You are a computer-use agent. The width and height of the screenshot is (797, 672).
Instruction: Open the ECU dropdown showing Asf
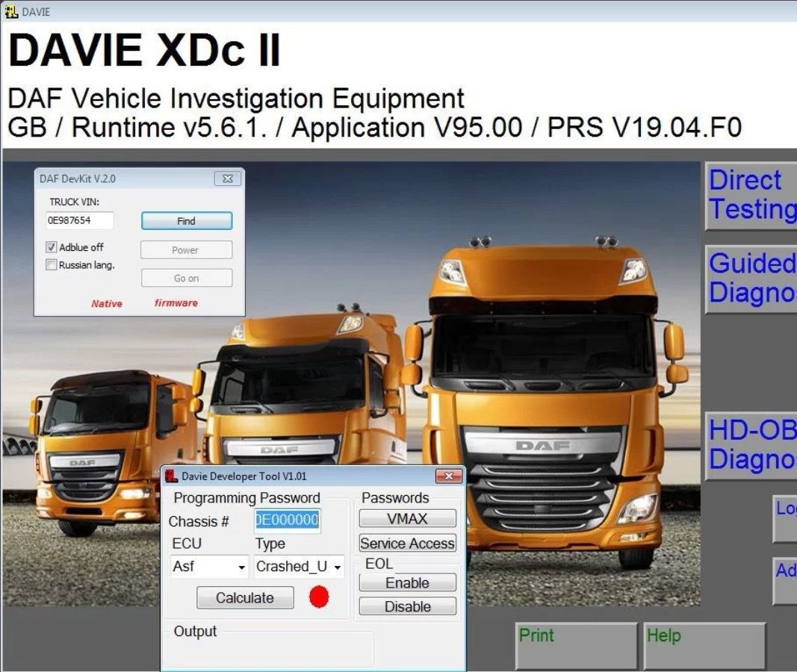[x=209, y=567]
